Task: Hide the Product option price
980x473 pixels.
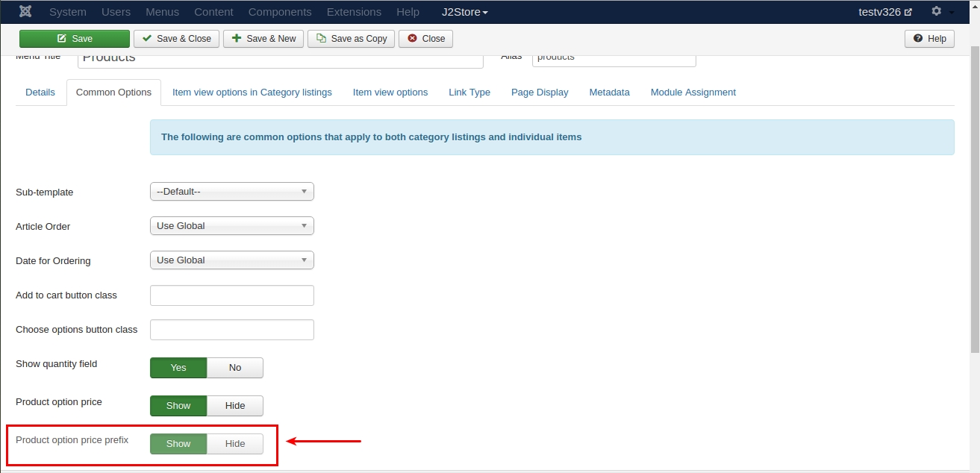Action: click(235, 406)
